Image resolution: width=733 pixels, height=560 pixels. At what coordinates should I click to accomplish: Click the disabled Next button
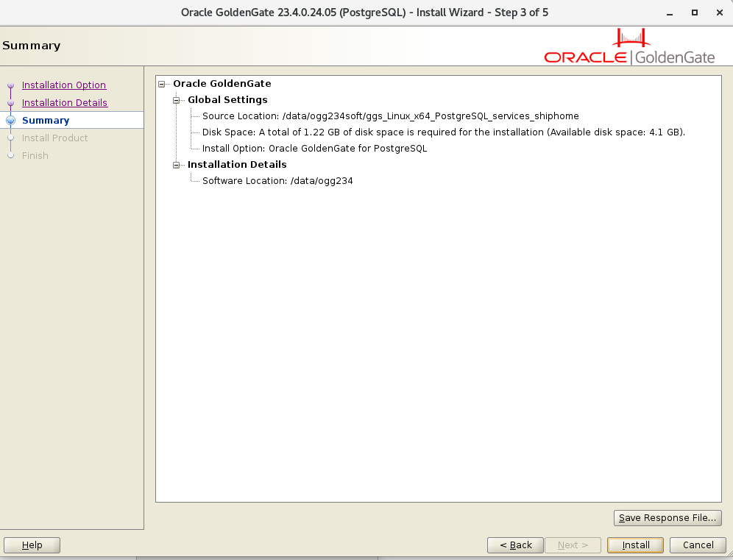[x=573, y=545]
